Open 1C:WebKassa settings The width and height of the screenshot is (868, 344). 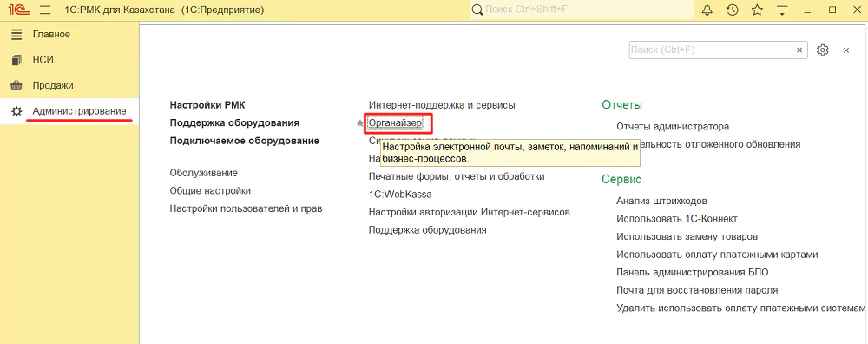(400, 195)
